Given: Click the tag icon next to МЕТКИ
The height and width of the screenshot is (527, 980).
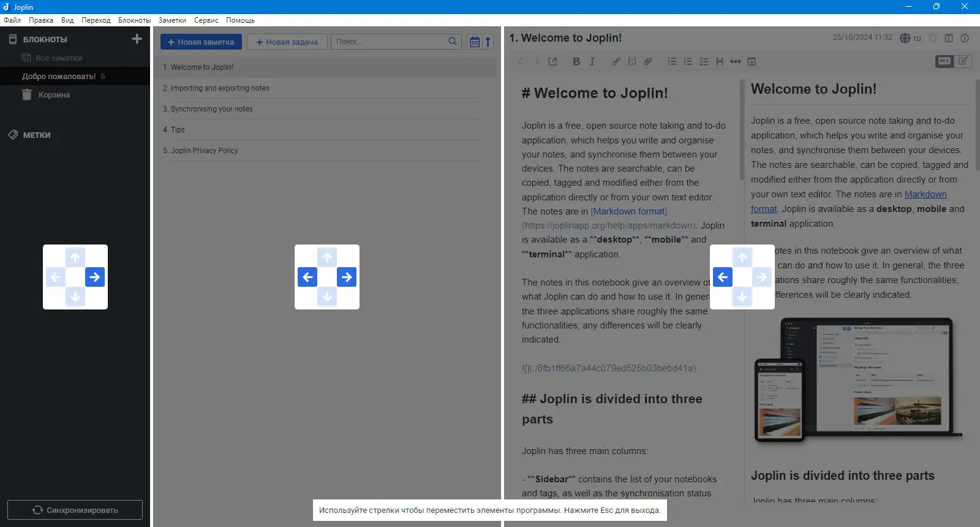Looking at the screenshot, I should (13, 135).
